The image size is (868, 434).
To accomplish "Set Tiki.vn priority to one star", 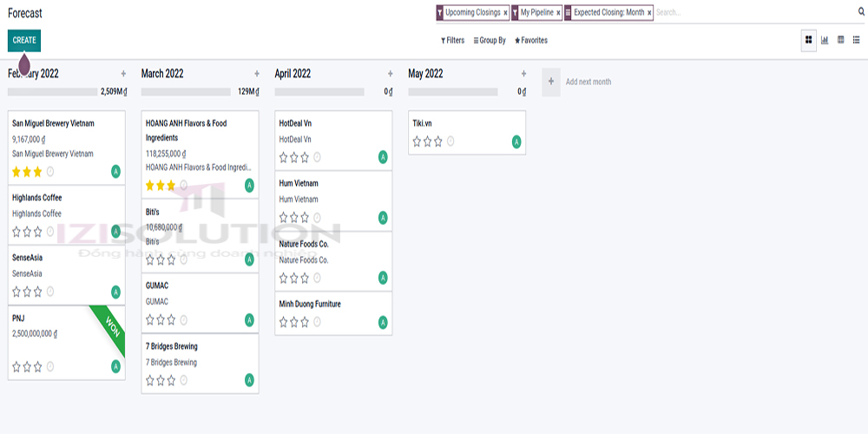I will [x=418, y=141].
